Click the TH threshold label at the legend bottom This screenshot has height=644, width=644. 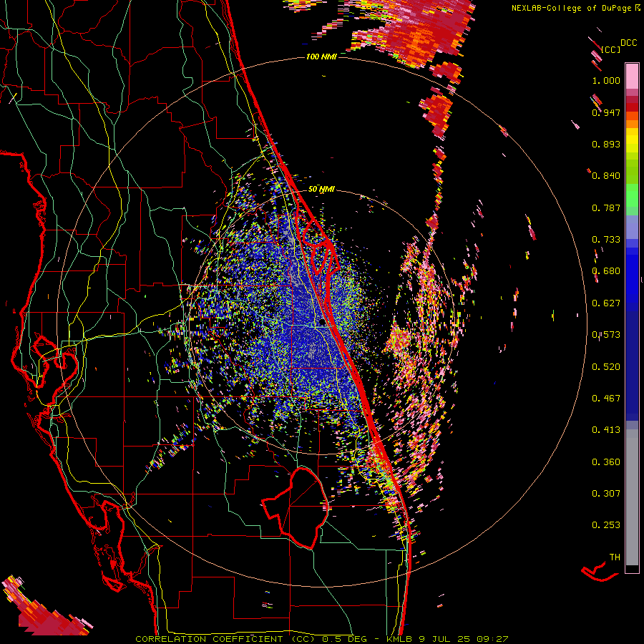[615, 557]
